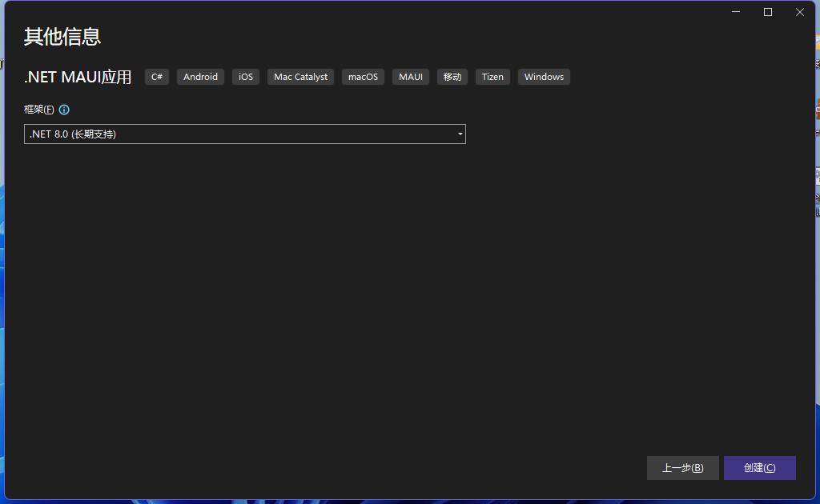The image size is (820, 504).
Task: Click the 创建(C) button
Action: pos(759,468)
